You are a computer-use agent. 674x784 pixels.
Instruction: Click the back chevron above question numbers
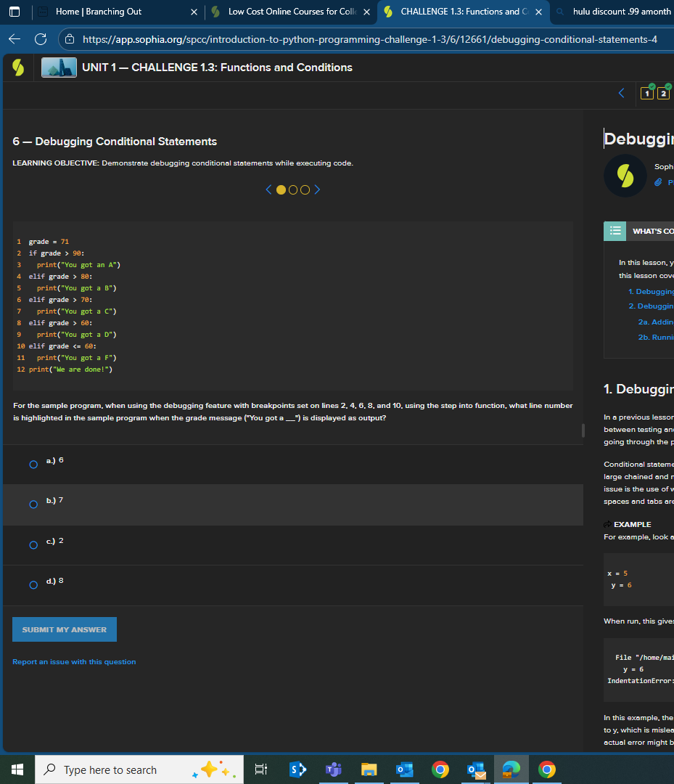point(621,93)
